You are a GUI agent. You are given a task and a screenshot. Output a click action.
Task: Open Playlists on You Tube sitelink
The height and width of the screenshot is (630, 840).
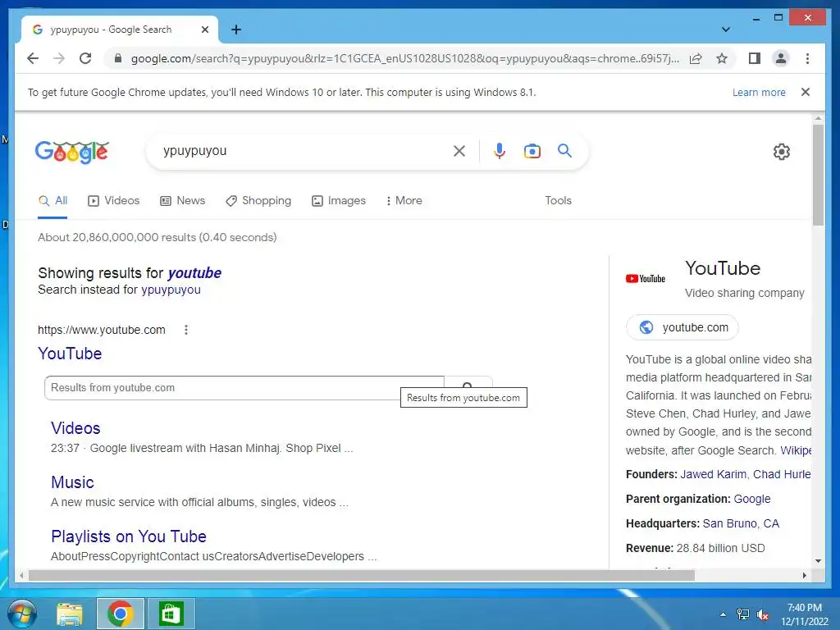coord(129,536)
